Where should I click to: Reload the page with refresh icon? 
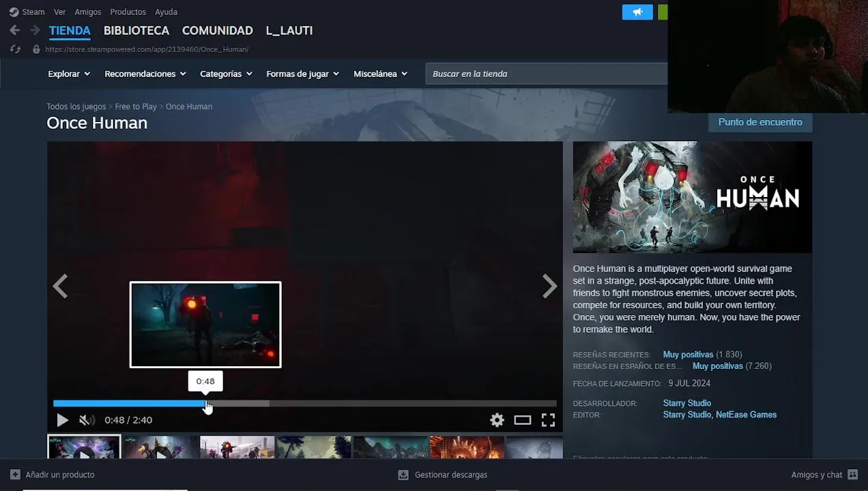point(15,49)
